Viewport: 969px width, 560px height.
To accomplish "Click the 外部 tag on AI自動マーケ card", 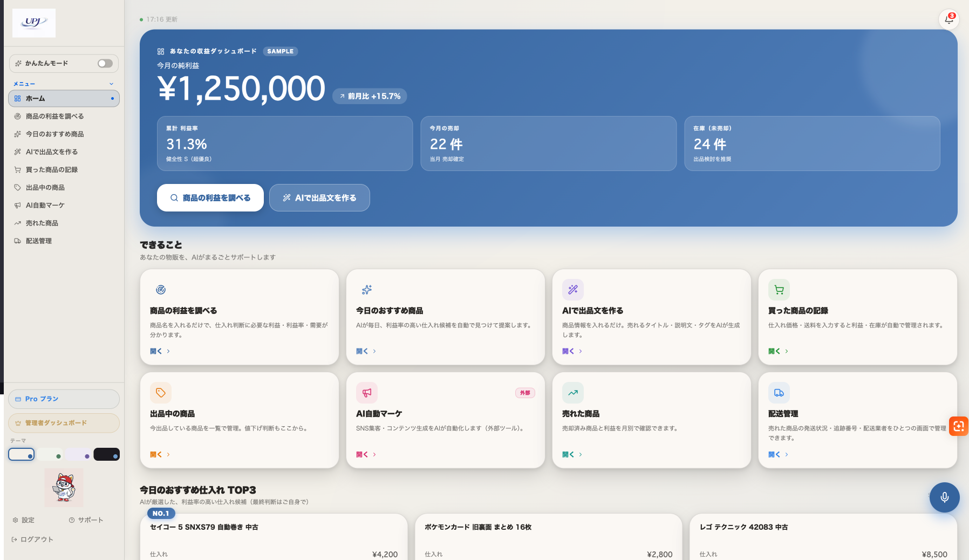I will tap(525, 393).
